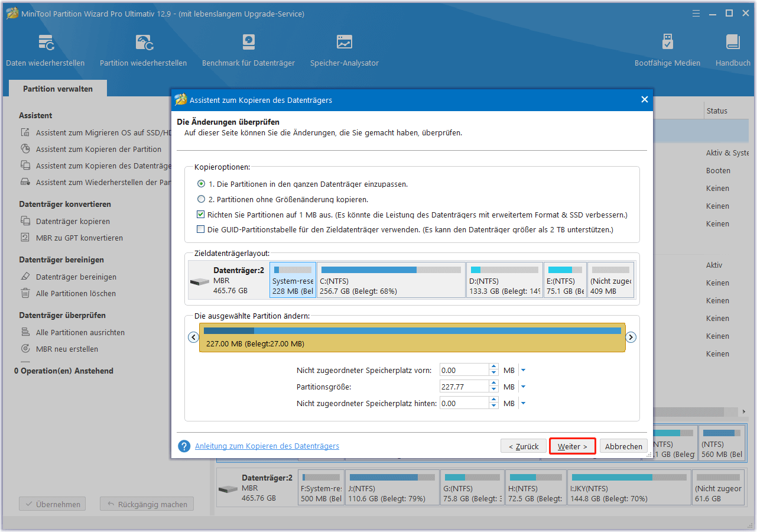This screenshot has width=757, height=532.
Task: Click the blue help question mark icon
Action: (184, 446)
